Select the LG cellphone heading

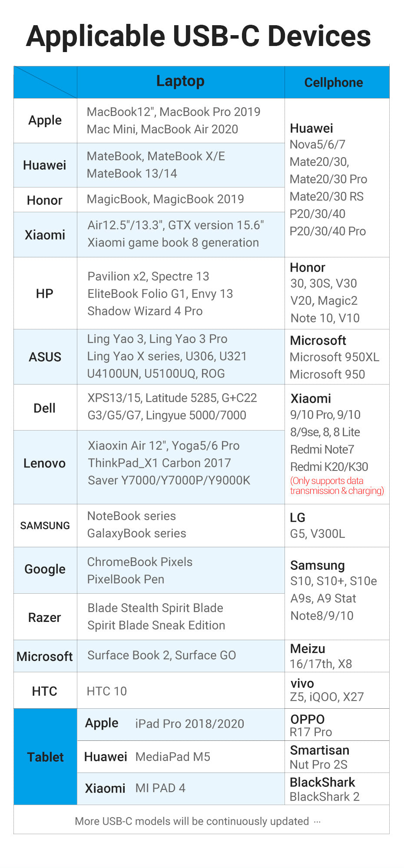coord(298,517)
